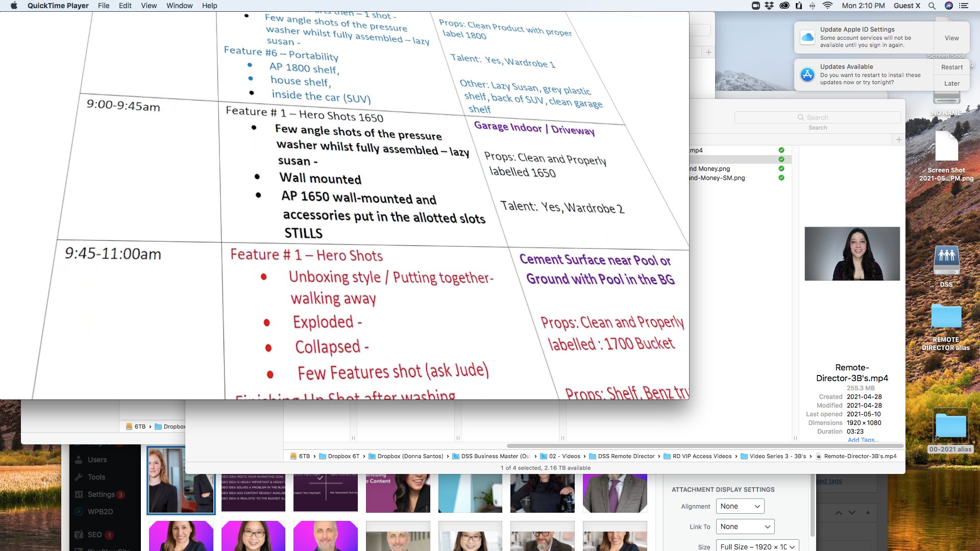Click the sync checkmark next to the mp4 file

(x=781, y=150)
